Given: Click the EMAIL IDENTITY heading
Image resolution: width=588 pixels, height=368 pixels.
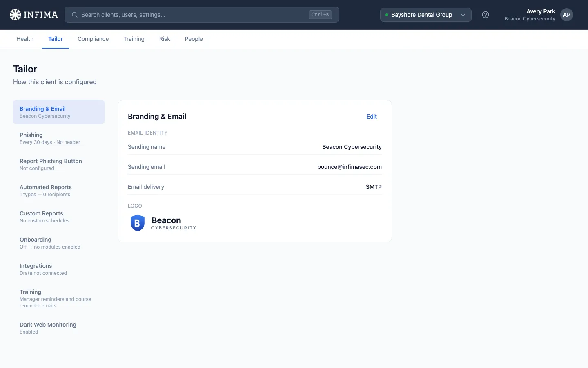Looking at the screenshot, I should (x=148, y=133).
